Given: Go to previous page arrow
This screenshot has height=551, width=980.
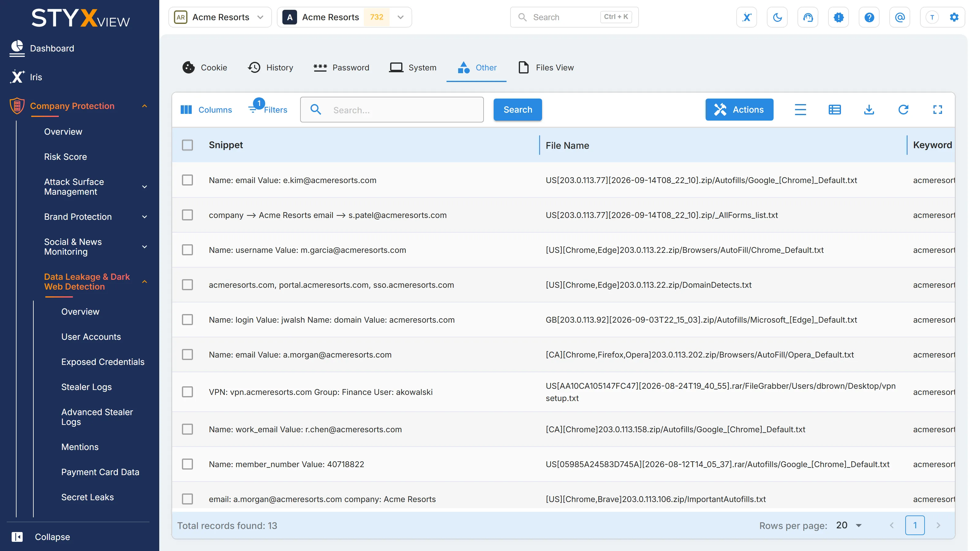Looking at the screenshot, I should pos(891,525).
